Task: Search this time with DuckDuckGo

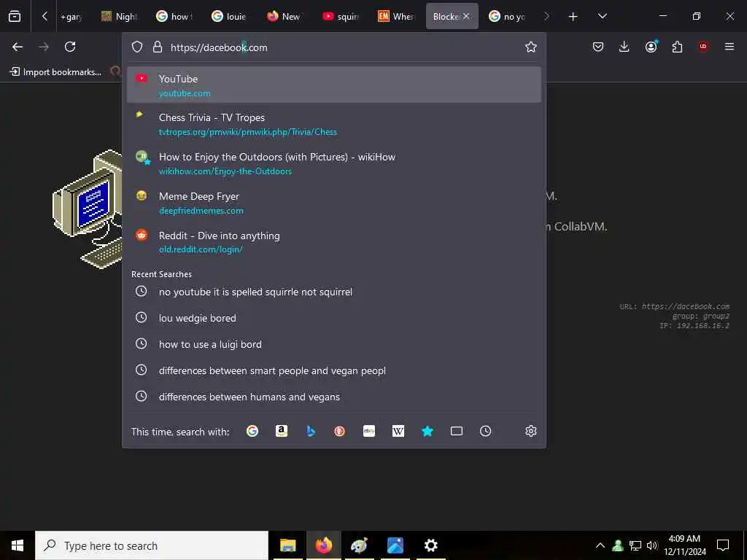Action: coord(340,431)
